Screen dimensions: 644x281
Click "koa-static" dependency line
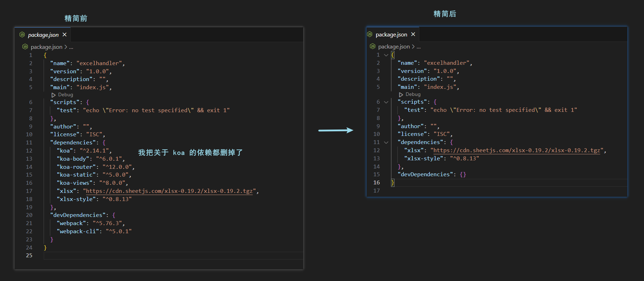[94, 175]
